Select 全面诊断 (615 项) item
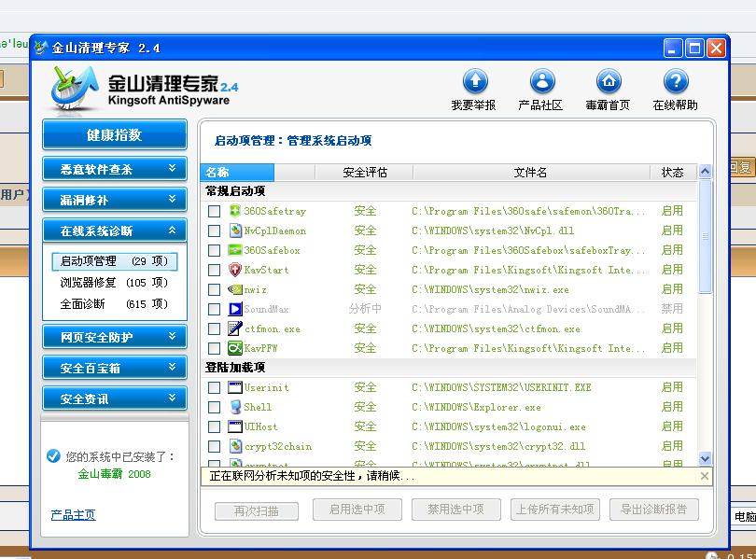This screenshot has height=559, width=756. coord(113,303)
